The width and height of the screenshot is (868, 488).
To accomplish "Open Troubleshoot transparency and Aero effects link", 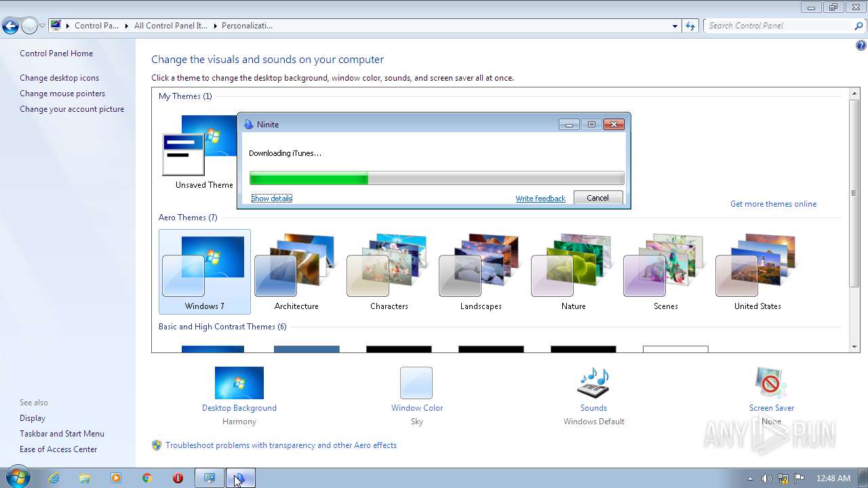I will (281, 445).
